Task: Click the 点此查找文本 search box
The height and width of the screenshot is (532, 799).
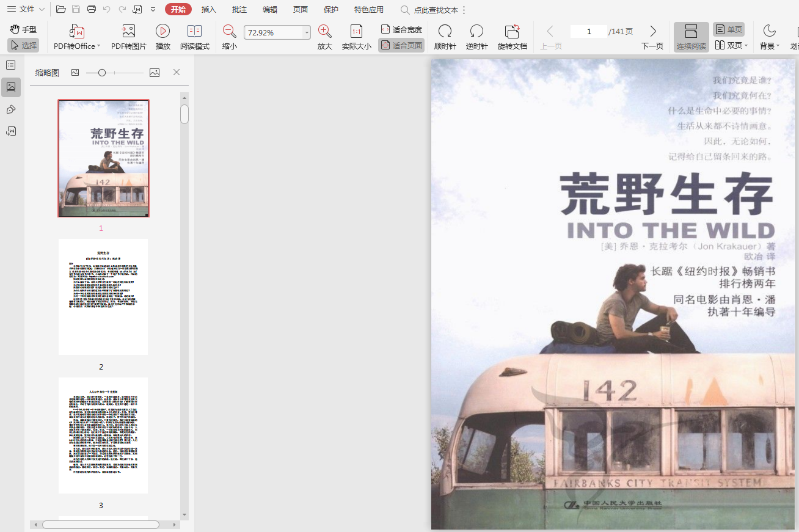Action: tap(429, 10)
